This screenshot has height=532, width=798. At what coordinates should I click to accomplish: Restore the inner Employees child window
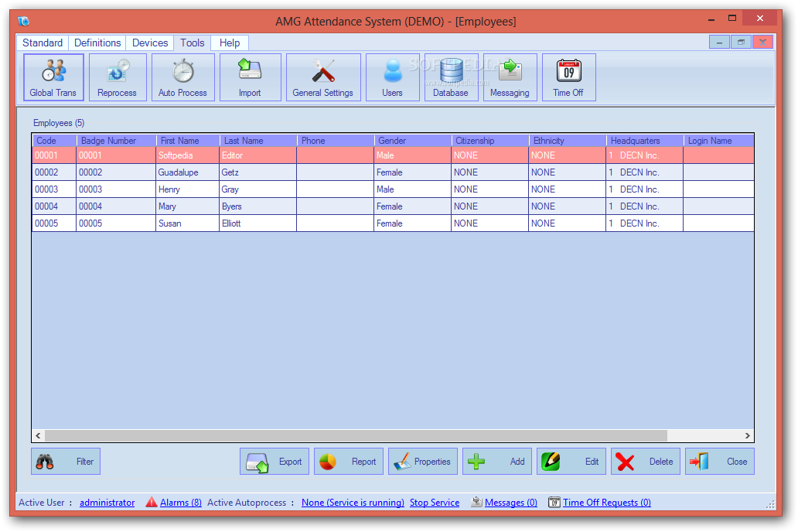point(741,43)
